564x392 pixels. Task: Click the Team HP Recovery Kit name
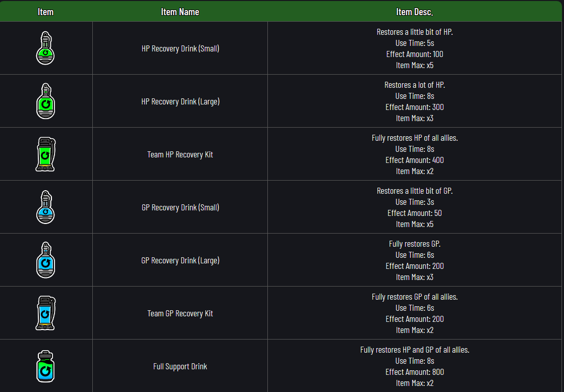point(180,155)
